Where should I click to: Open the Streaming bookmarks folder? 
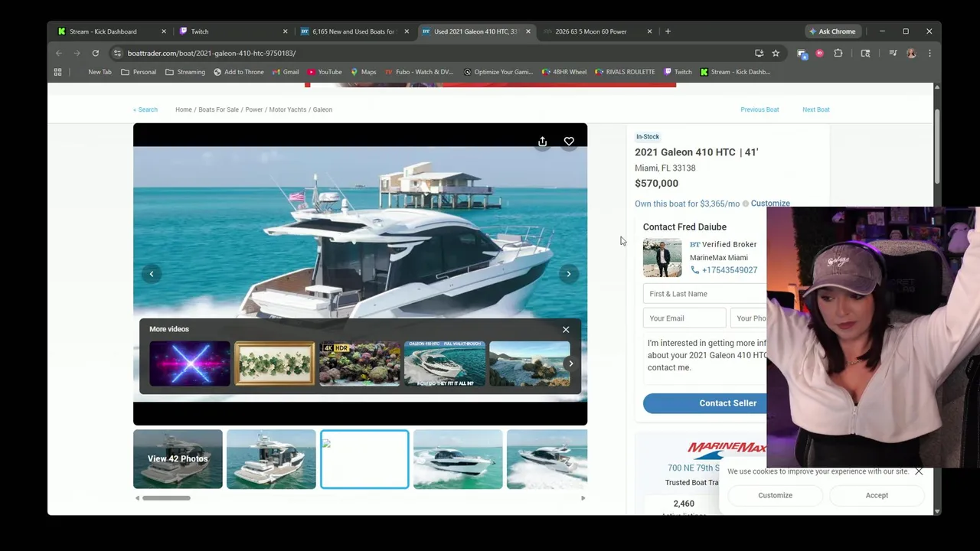click(x=185, y=72)
